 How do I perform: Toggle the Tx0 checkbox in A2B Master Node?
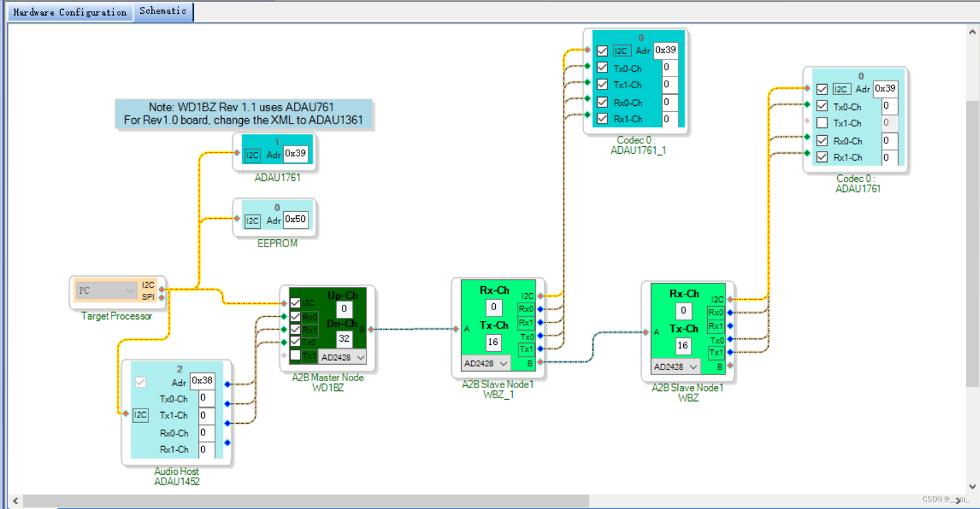point(295,342)
